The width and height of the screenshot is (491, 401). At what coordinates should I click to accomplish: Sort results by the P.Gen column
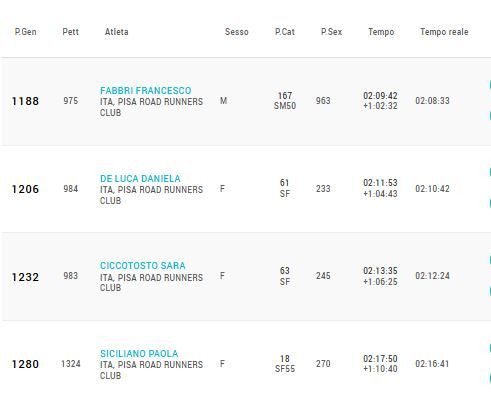pyautogui.click(x=26, y=32)
